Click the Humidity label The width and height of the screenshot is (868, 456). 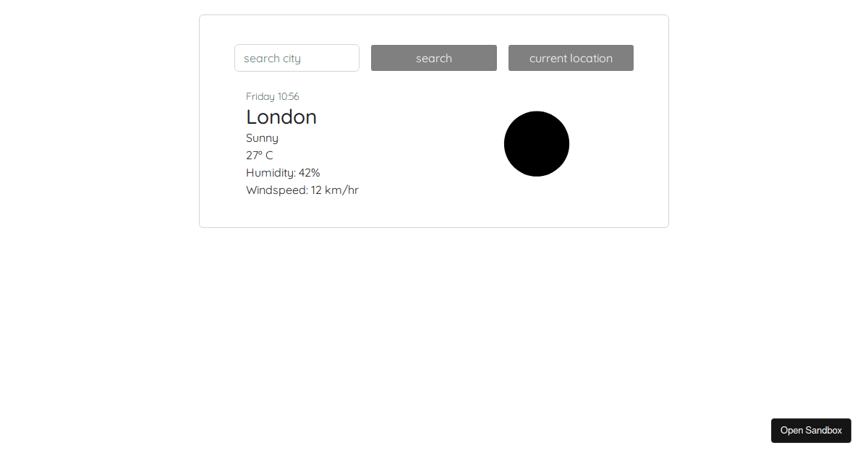click(270, 173)
